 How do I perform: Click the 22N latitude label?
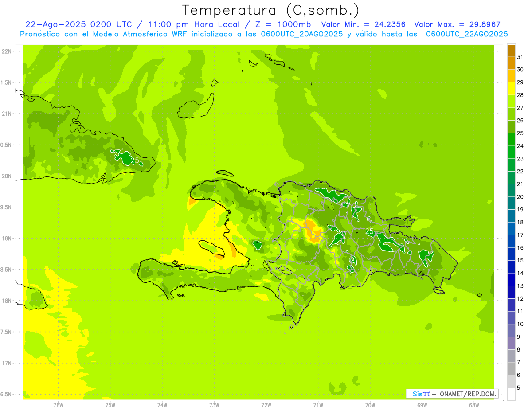(7, 51)
